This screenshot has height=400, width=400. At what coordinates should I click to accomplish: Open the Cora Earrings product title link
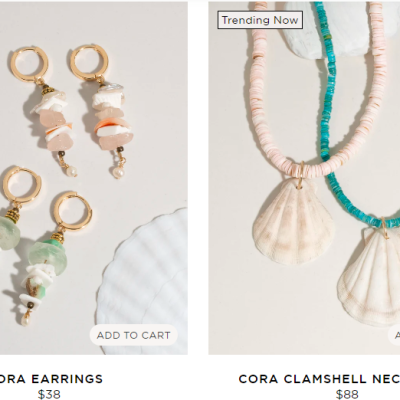51,379
